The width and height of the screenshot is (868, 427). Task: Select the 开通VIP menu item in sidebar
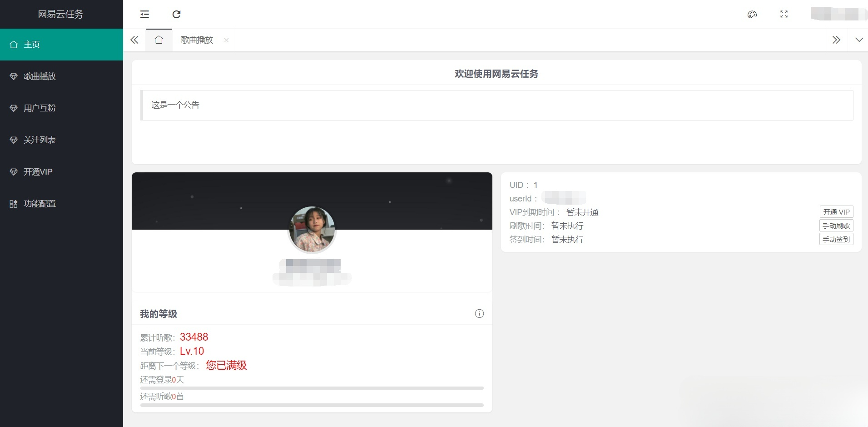point(37,171)
